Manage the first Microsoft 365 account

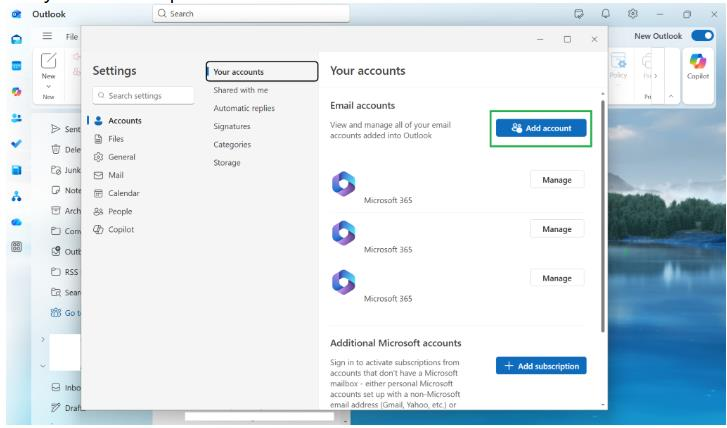[x=557, y=179]
